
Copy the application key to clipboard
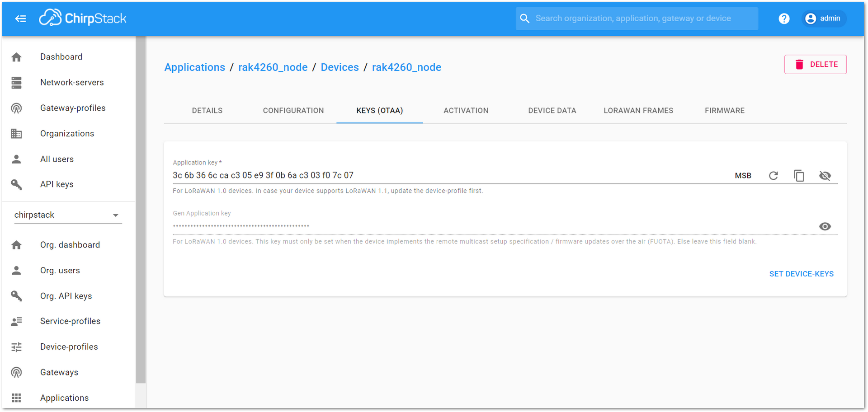point(799,176)
